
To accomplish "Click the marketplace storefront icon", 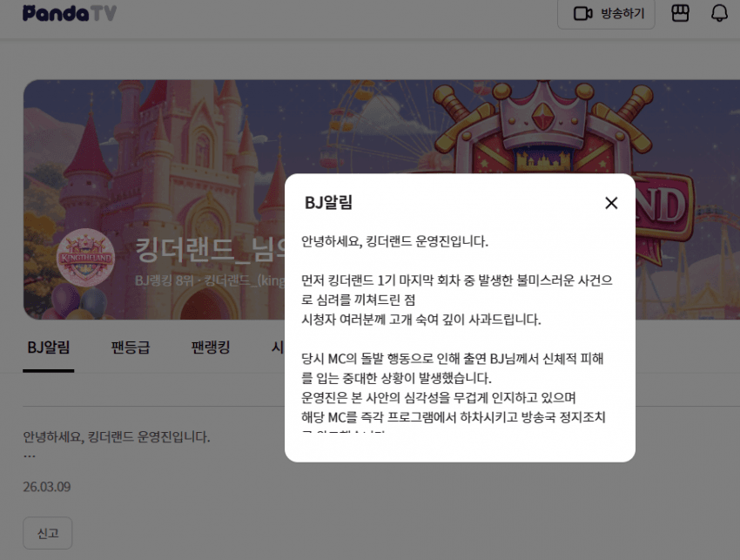I will point(680,13).
